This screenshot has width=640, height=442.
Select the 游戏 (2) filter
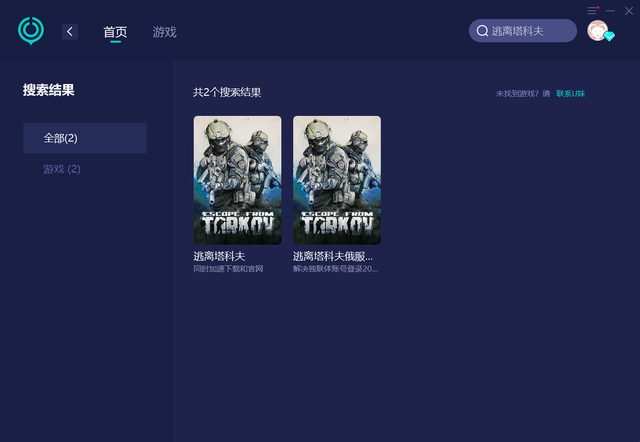pyautogui.click(x=62, y=169)
